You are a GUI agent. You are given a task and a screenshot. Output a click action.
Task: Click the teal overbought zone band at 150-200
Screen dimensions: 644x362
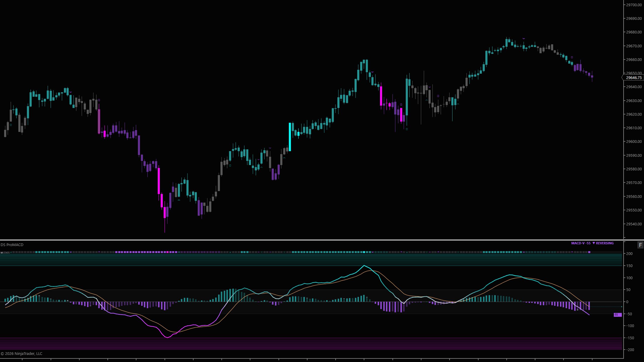(x=311, y=259)
